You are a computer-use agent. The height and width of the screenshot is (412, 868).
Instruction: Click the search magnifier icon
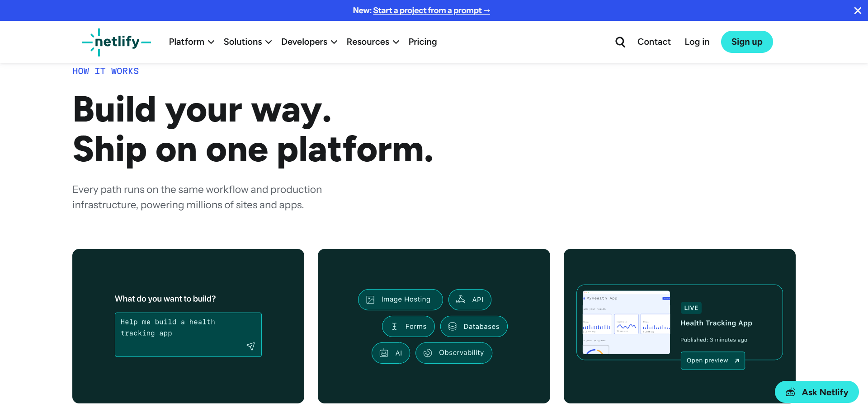coord(620,42)
